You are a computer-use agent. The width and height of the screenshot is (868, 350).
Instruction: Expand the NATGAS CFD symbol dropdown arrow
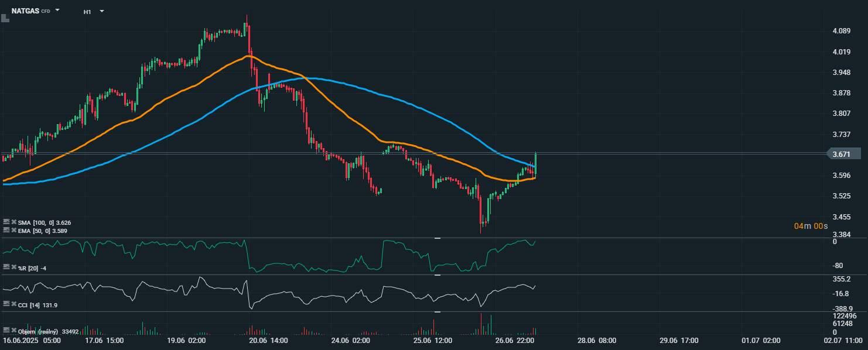(57, 11)
